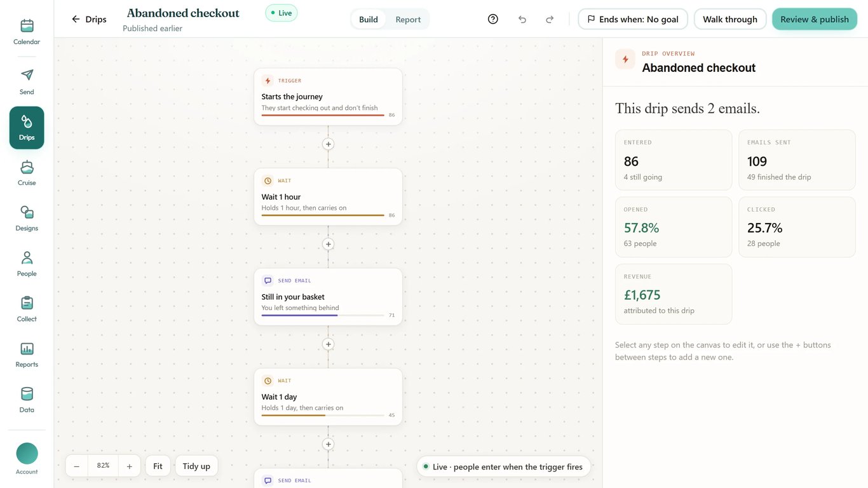868x488 pixels.
Task: Click Review & publish button
Action: tap(815, 19)
